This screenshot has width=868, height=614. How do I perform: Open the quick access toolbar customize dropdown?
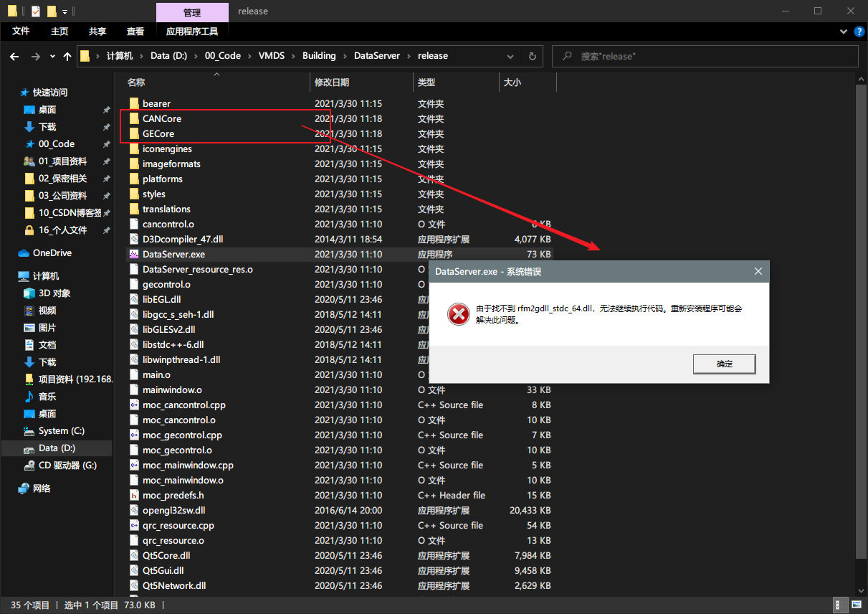click(65, 11)
